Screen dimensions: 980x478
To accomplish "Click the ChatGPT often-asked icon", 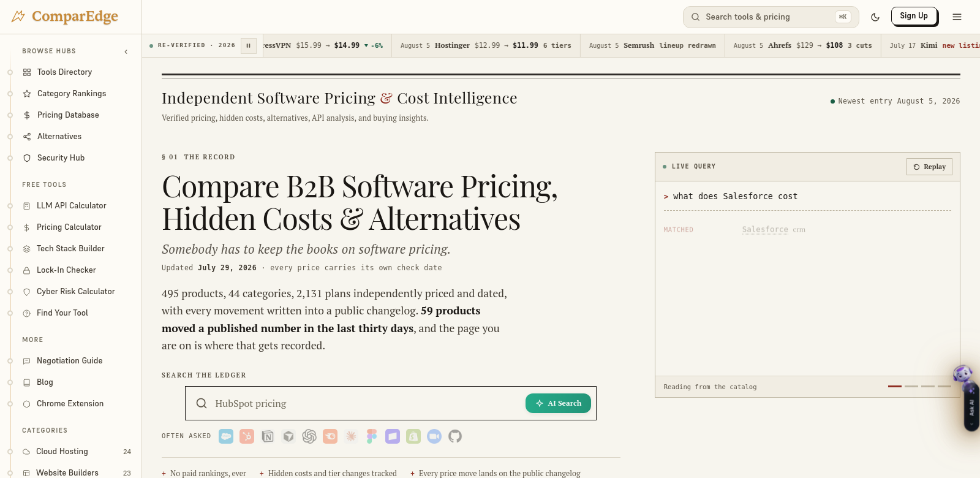I will 309,436.
